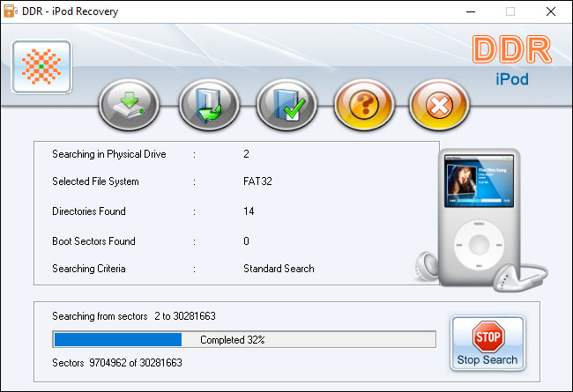Image resolution: width=573 pixels, height=392 pixels.
Task: Click the 'FAT32' file system value
Action: click(257, 181)
